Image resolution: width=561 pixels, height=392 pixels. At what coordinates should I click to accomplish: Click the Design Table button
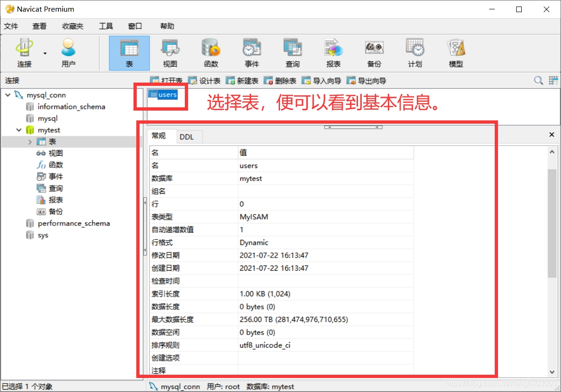coord(204,81)
